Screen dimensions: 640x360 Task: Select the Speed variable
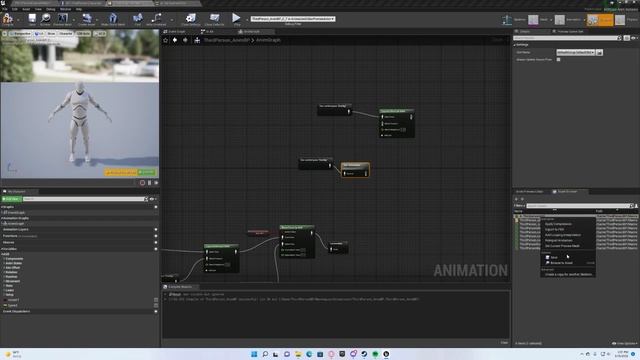tap(12, 305)
